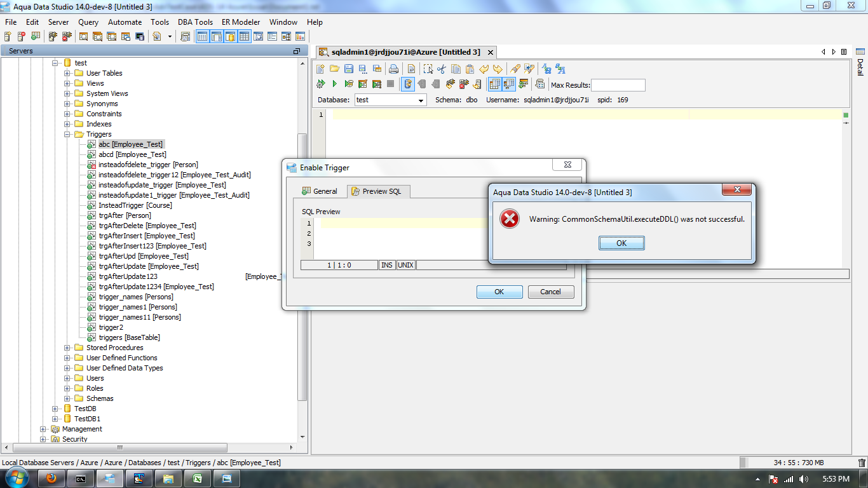868x488 pixels.
Task: Click the Disconnect plug icon with red mark
Action: coord(464,84)
